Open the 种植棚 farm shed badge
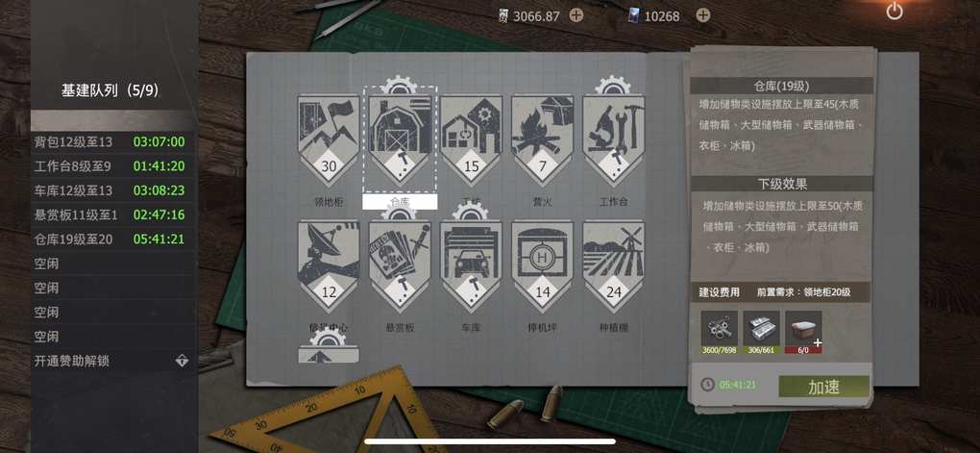Viewport: 980px width, 453px height. 614,265
